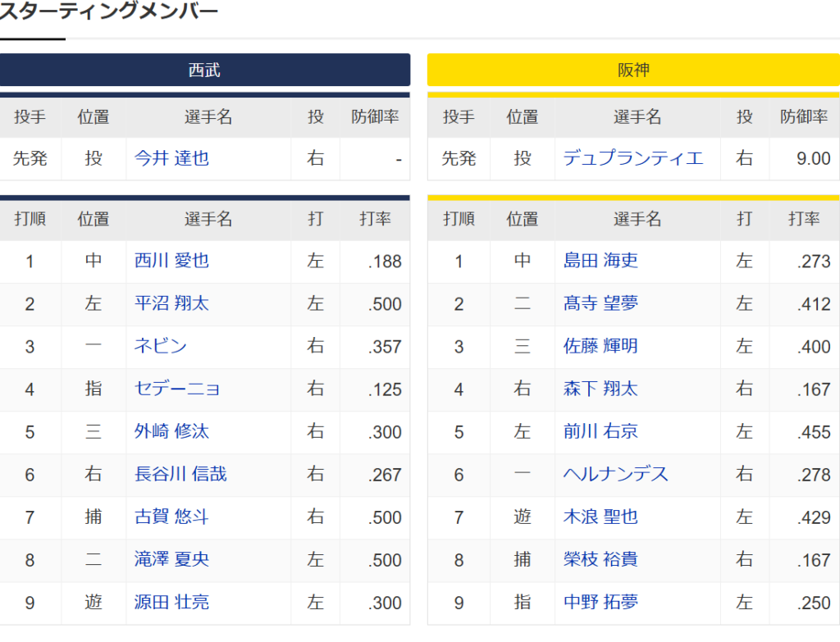Select position 遊 in 木浪 聖也 row
The height and width of the screenshot is (642, 840).
click(523, 517)
